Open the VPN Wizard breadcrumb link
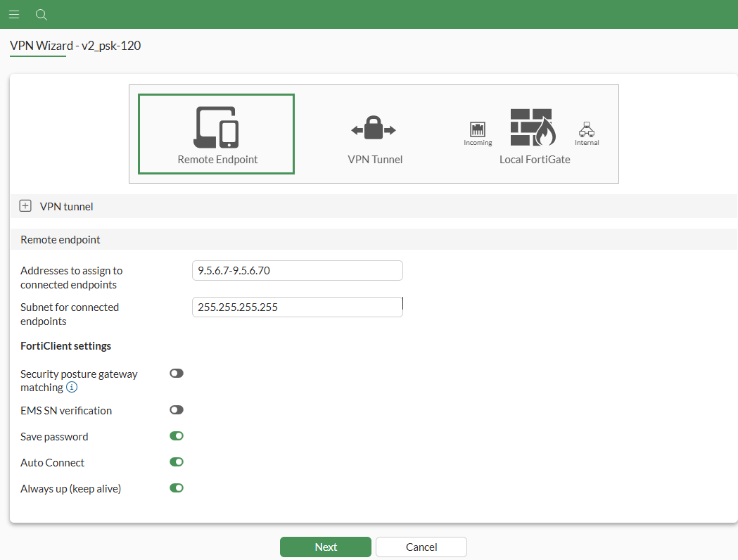 [x=37, y=45]
